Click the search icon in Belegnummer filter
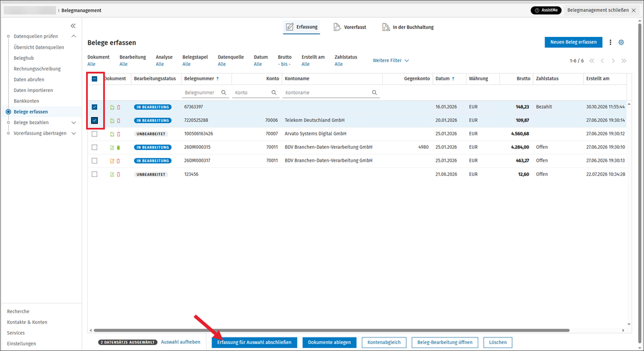This screenshot has height=351, width=644. [224, 93]
